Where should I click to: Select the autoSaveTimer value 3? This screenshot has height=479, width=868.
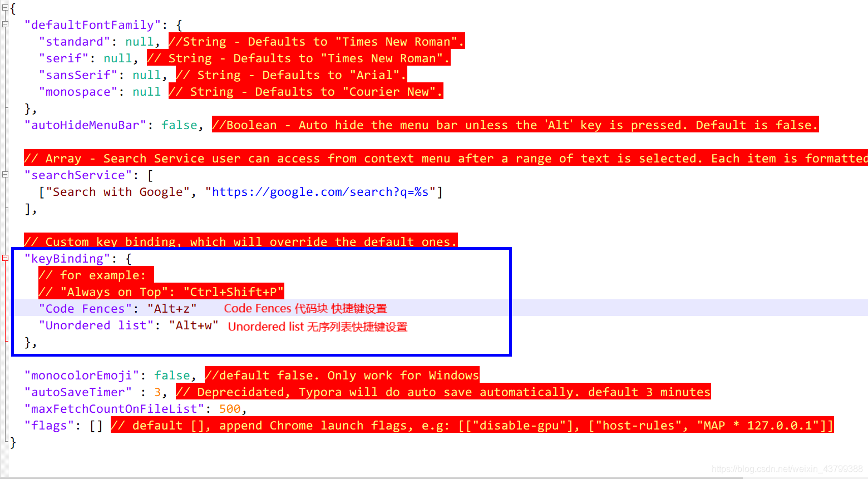pos(157,392)
